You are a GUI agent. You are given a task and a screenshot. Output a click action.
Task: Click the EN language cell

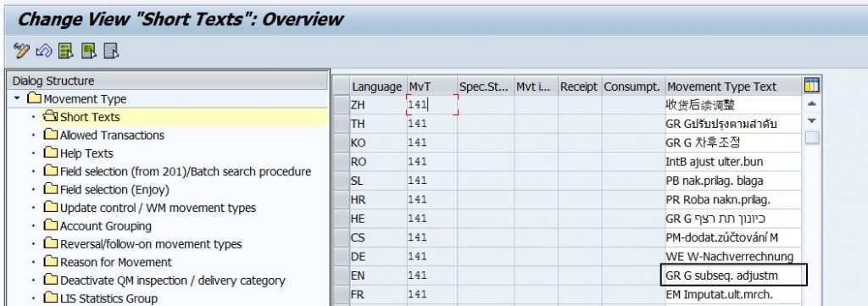(x=378, y=275)
